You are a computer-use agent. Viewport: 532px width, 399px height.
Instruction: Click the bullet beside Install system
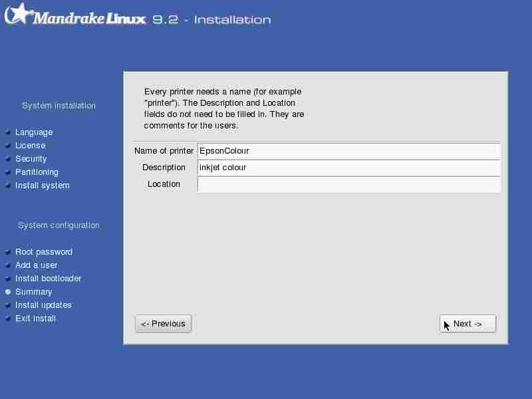pos(8,186)
